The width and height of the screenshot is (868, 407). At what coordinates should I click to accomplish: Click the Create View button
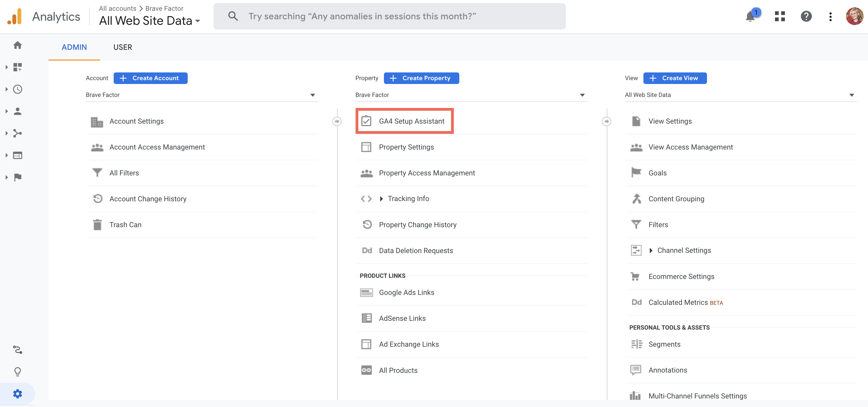[x=675, y=78]
